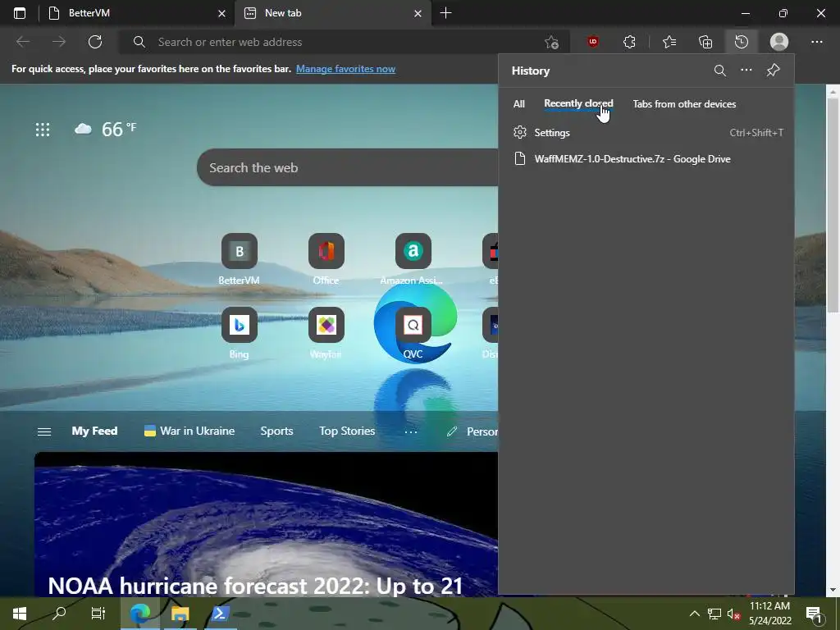
Task: Open Task View on the taskbar
Action: point(98,614)
